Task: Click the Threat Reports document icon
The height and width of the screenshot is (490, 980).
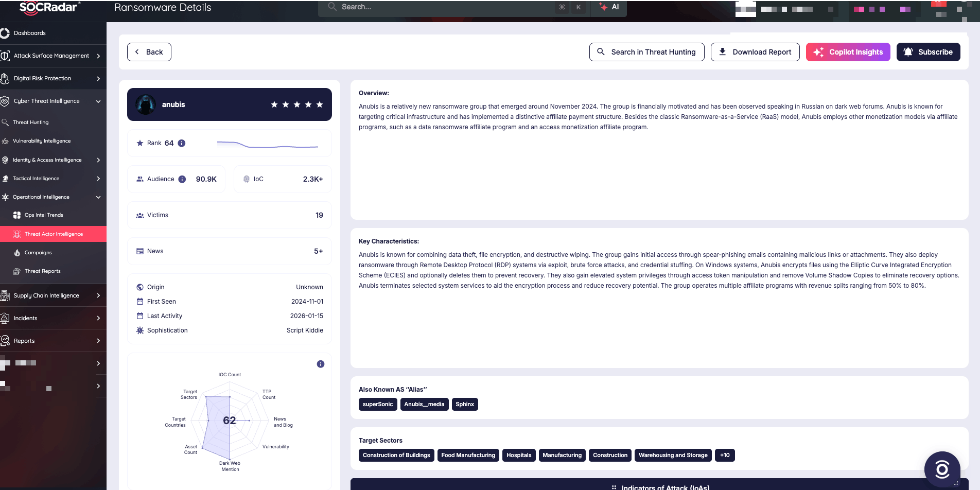Action: tap(17, 271)
